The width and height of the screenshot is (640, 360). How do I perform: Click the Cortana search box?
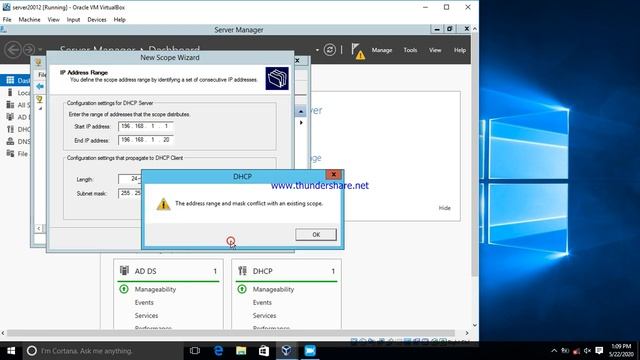click(x=103, y=351)
